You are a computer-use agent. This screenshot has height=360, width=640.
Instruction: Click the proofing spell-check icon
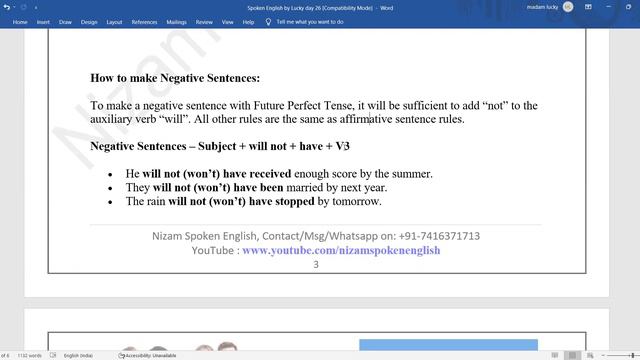point(53,356)
